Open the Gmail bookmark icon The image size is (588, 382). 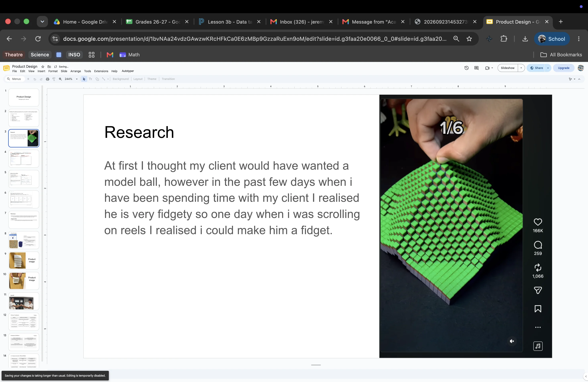[110, 55]
